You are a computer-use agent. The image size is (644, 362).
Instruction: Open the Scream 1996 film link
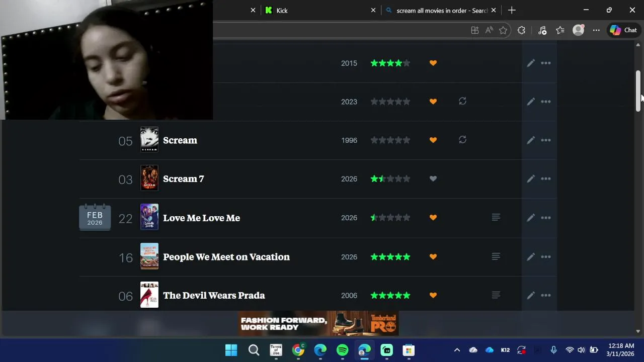tap(180, 140)
